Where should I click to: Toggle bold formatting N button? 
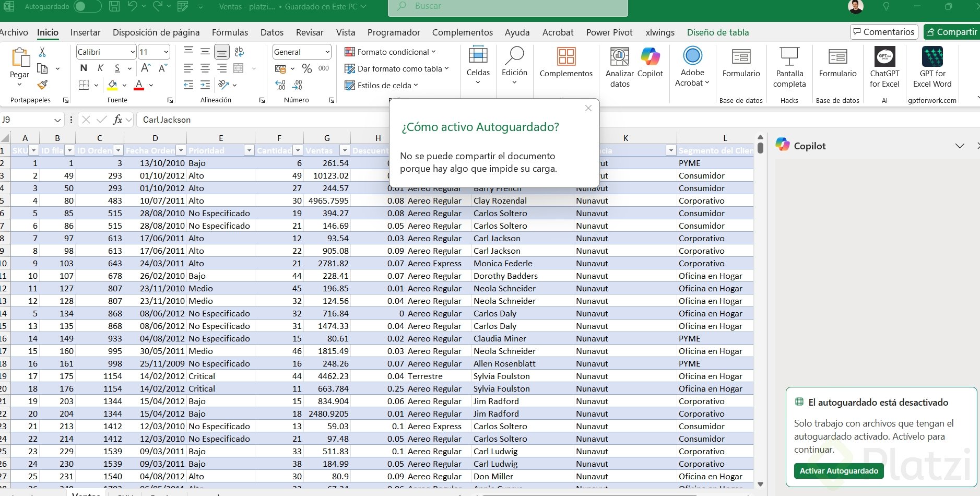[x=84, y=68]
